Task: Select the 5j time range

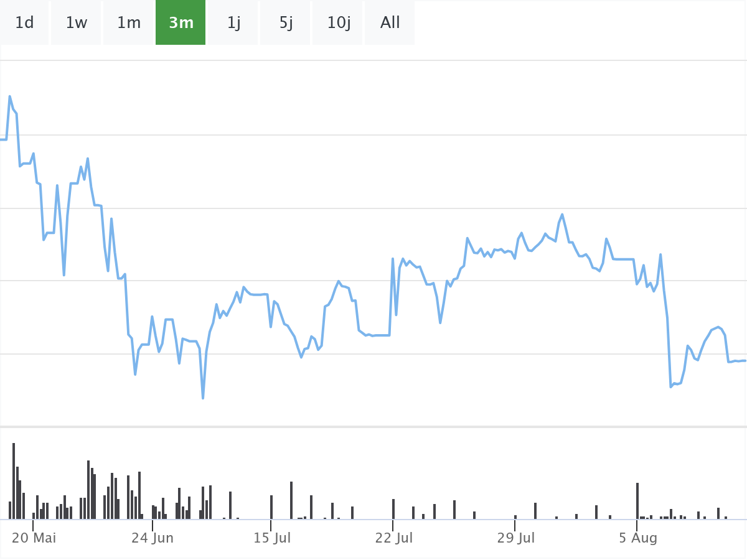Action: click(x=286, y=23)
